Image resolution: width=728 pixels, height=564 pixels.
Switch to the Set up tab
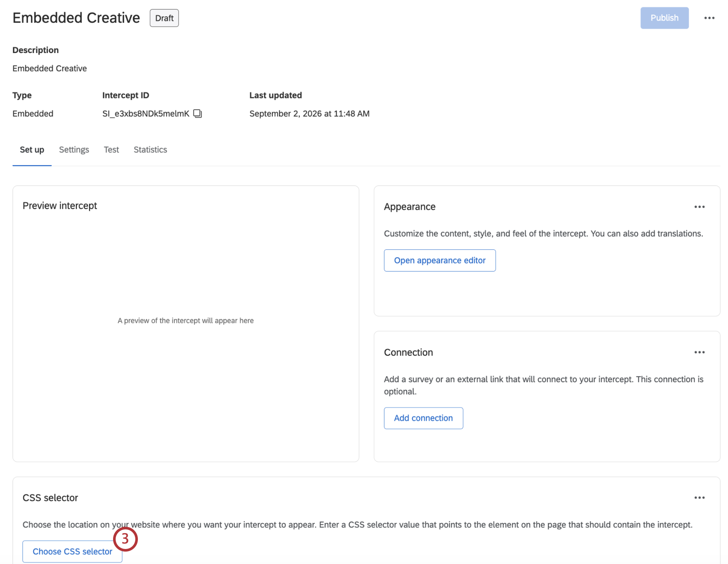[32, 150]
